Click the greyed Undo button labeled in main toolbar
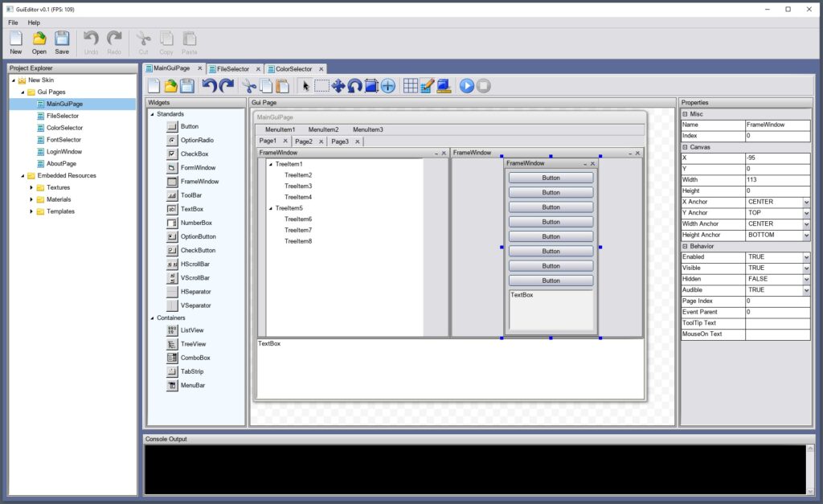The height and width of the screenshot is (504, 823). click(91, 43)
